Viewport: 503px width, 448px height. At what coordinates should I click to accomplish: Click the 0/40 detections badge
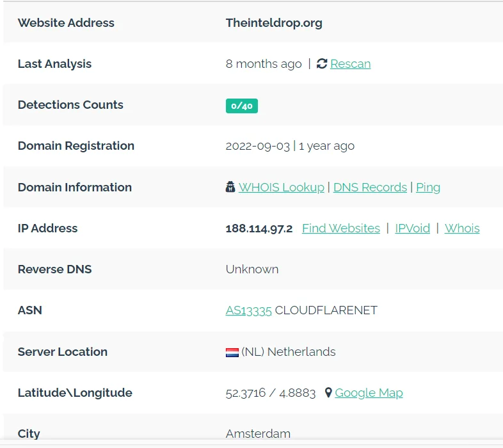pos(241,106)
